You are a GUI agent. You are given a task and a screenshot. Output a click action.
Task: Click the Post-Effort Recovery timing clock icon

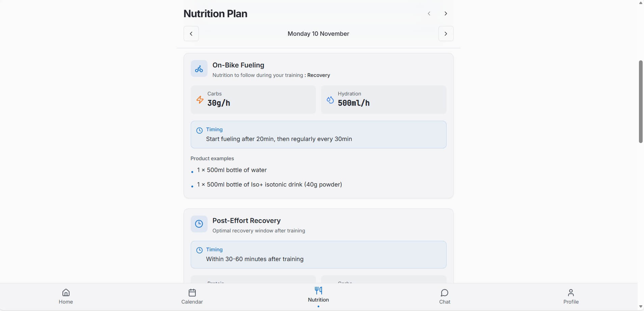coord(199,250)
